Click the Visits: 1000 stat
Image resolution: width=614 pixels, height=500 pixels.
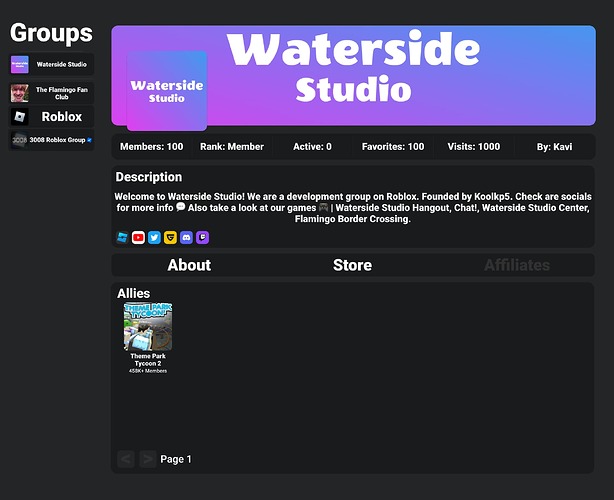[x=473, y=147]
